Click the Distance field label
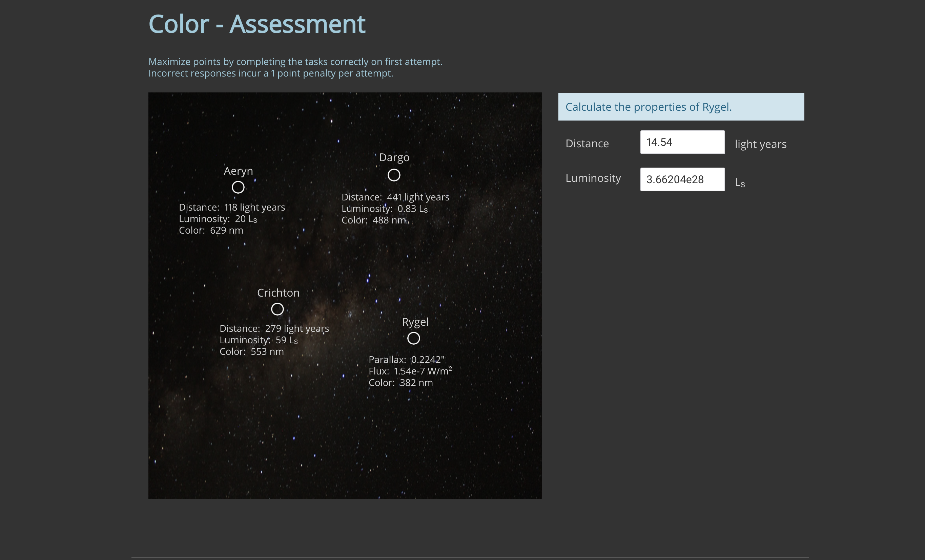The height and width of the screenshot is (560, 925). point(587,143)
